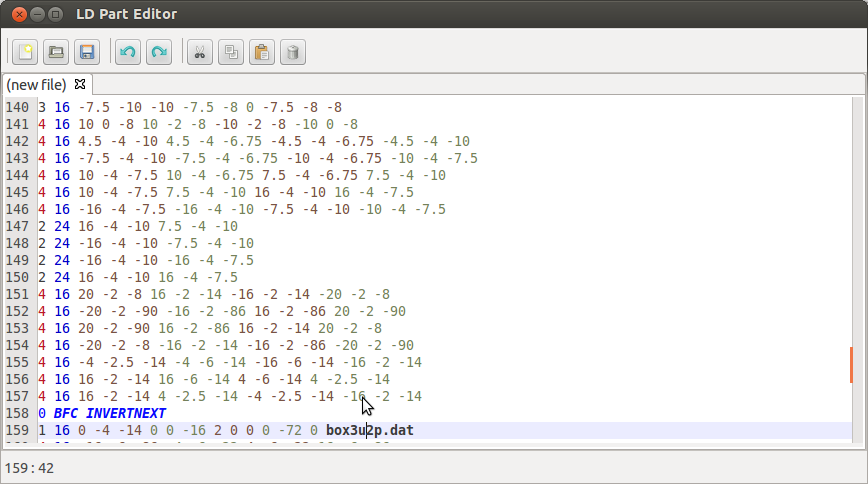Click BFC INVERTNEXT on line 158
This screenshot has height=484, width=868.
point(110,413)
